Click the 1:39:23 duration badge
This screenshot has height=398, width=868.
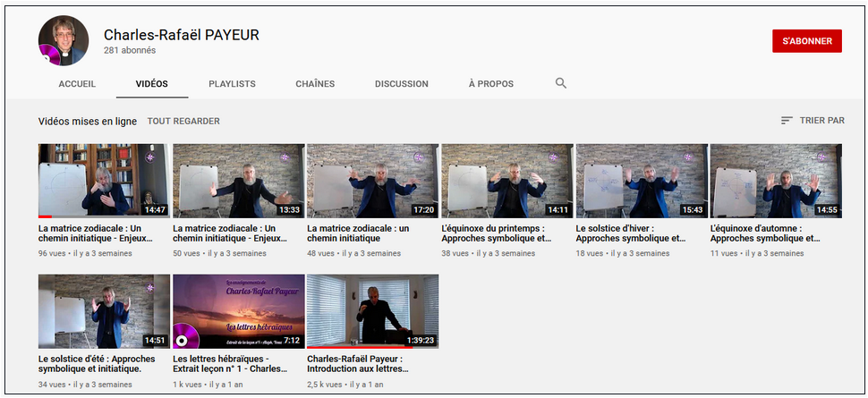click(421, 340)
